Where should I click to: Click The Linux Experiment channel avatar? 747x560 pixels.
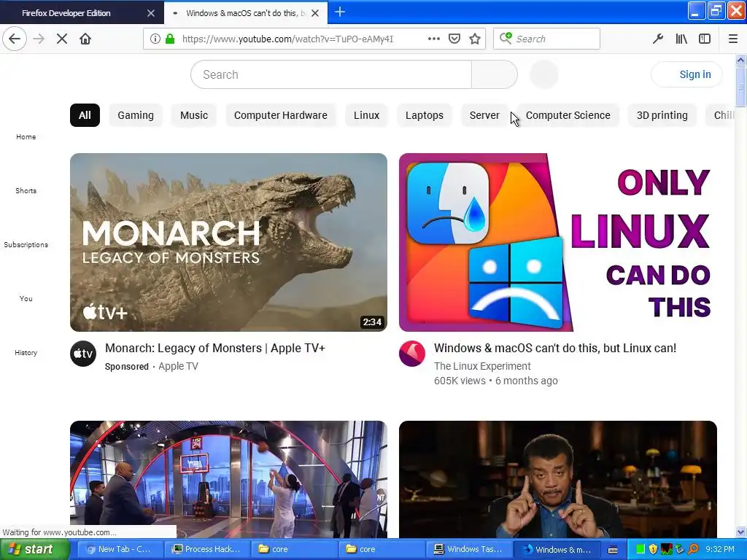[x=412, y=354]
